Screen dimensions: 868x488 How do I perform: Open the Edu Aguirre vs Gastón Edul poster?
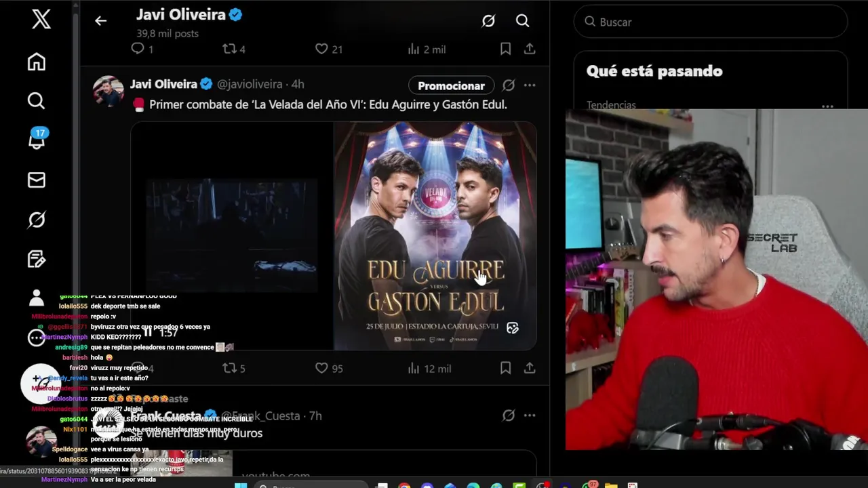[435, 236]
